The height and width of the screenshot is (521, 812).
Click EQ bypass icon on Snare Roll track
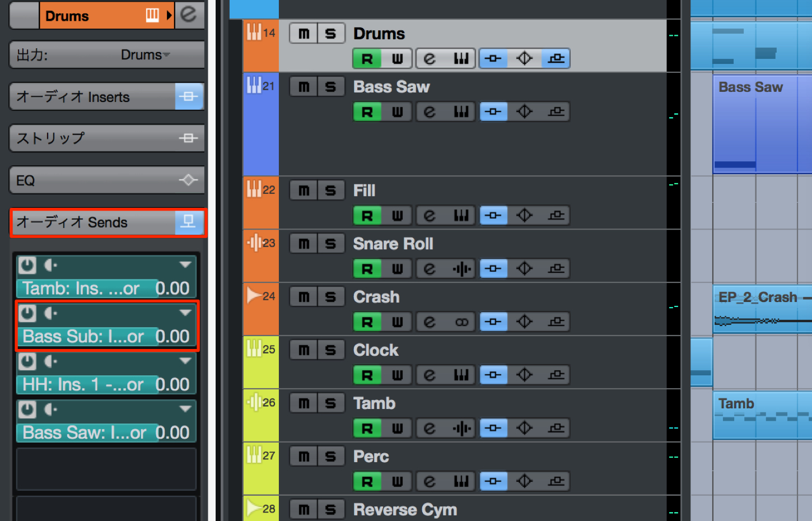[x=524, y=268]
